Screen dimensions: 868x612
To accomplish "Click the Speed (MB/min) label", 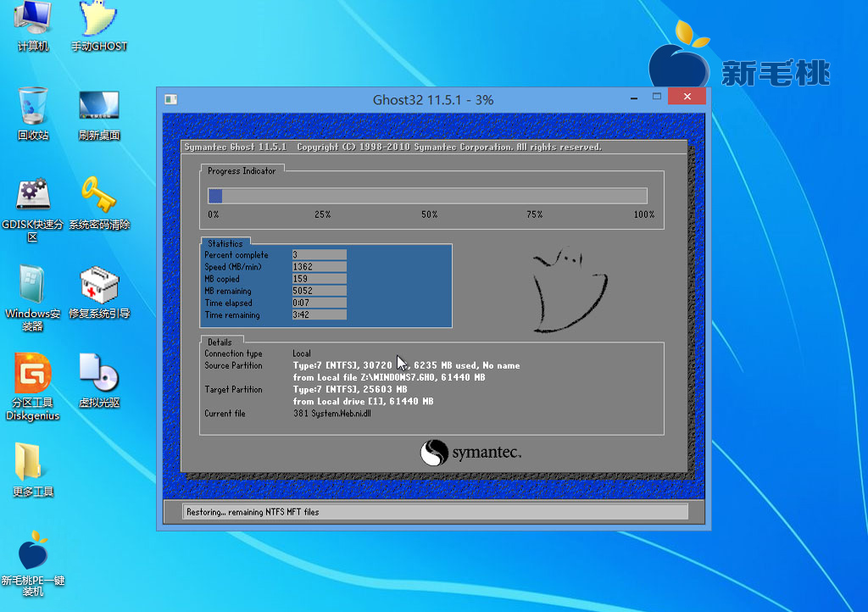I will click(233, 267).
